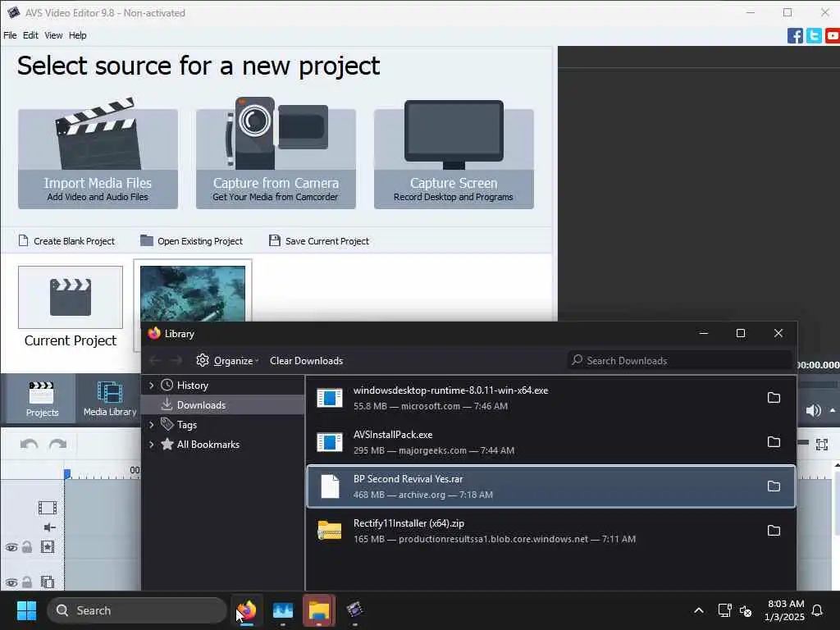Click Save Current Project
The height and width of the screenshot is (630, 840).
(x=319, y=241)
